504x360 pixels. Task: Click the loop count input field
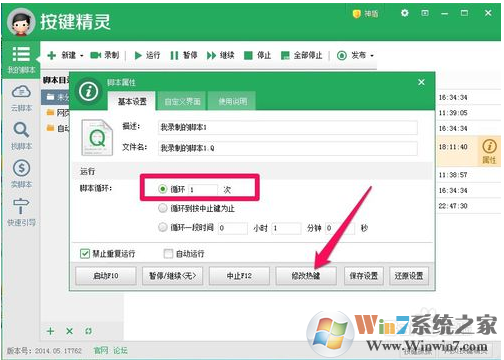point(203,190)
